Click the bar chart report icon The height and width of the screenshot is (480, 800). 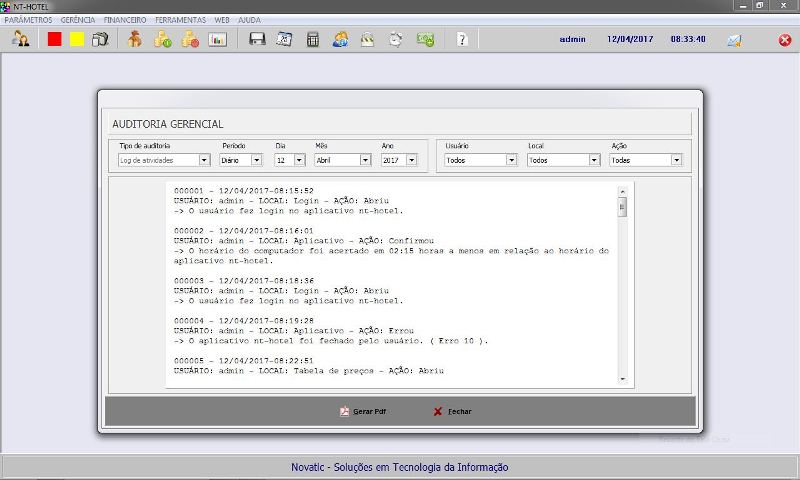(218, 40)
